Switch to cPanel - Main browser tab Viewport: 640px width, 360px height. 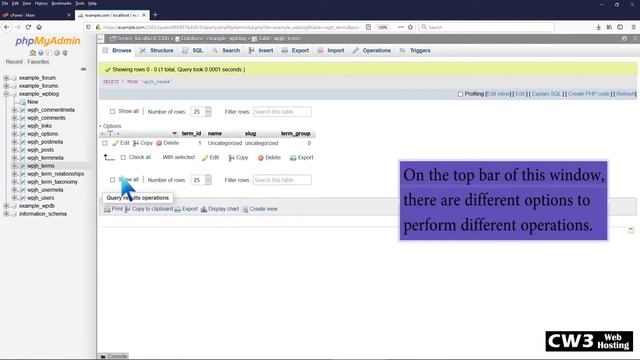pos(37,15)
